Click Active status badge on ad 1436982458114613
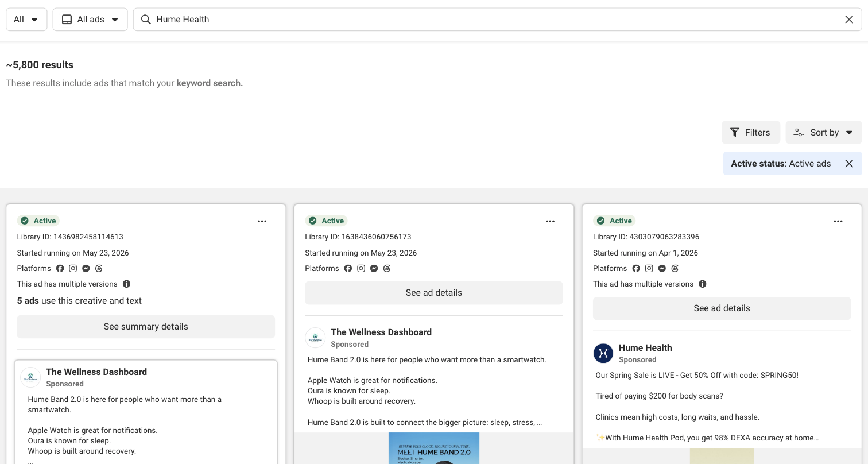868x464 pixels. point(38,221)
